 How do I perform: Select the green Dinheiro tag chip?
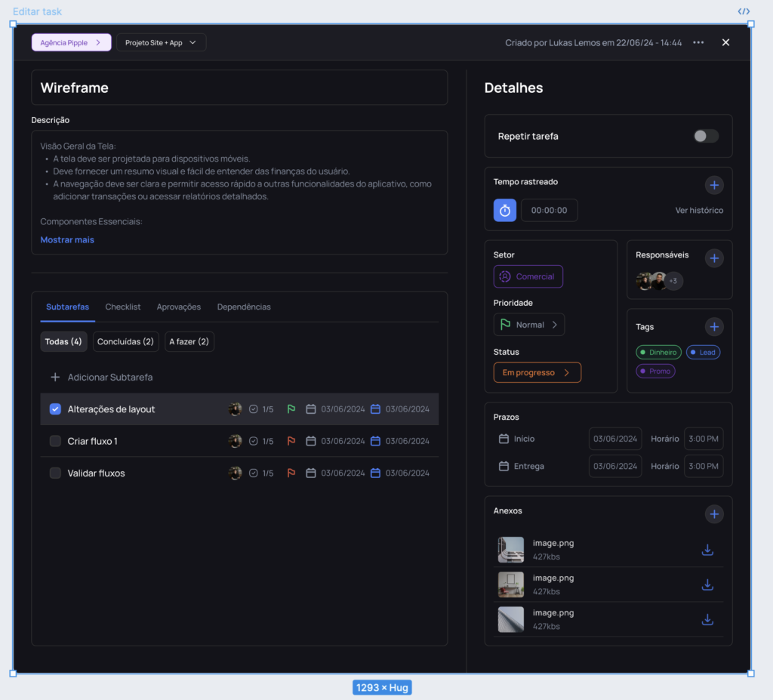click(x=658, y=351)
